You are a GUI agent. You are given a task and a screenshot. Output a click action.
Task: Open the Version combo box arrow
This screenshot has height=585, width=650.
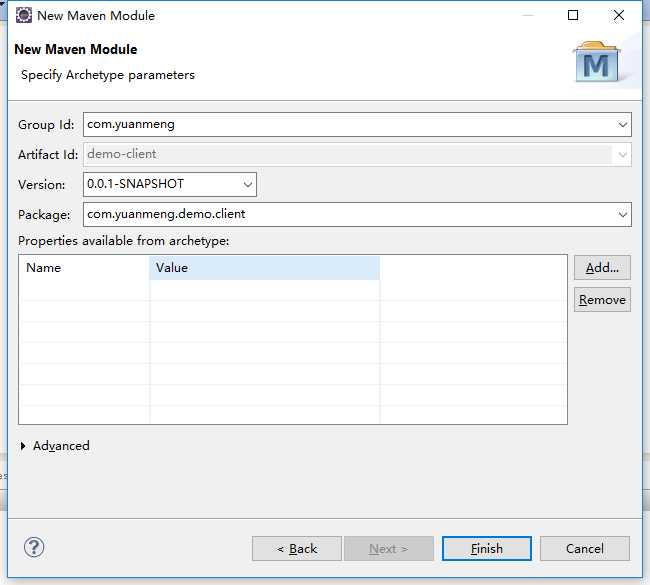tap(247, 184)
